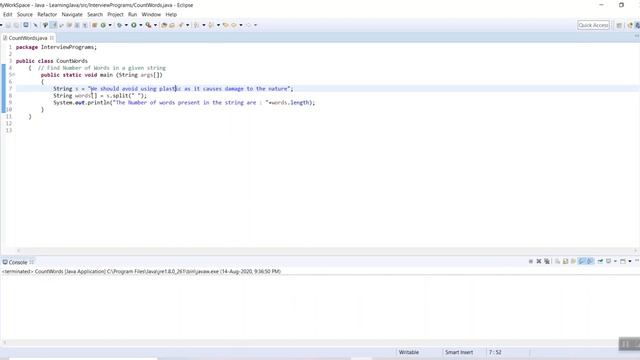The image size is (640, 360).
Task: Clear the Console output icon
Action: (558, 261)
